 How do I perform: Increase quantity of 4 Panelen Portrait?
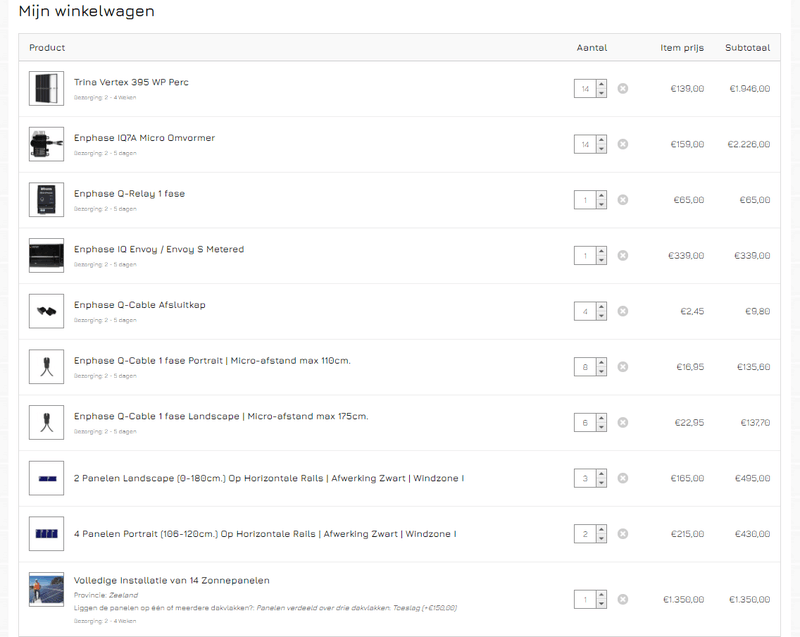coord(602,529)
